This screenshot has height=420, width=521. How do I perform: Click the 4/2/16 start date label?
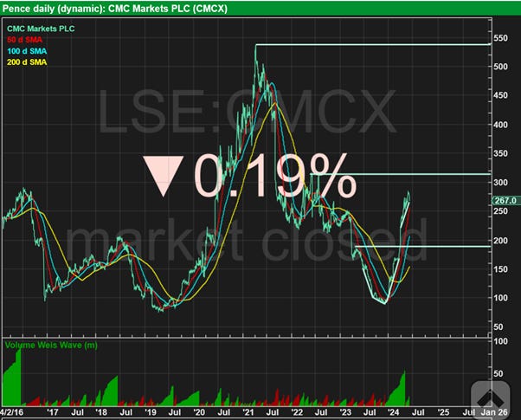(12, 412)
